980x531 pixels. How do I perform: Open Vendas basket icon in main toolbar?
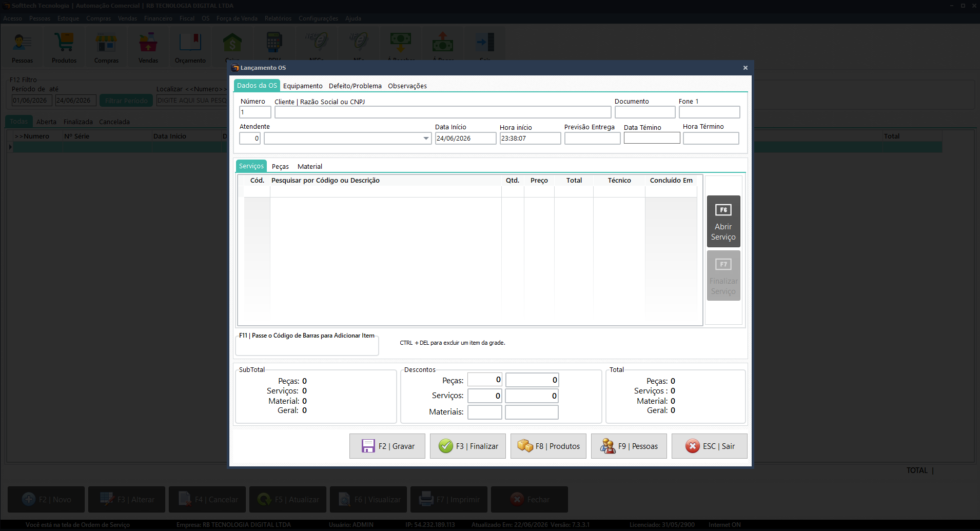click(x=148, y=47)
